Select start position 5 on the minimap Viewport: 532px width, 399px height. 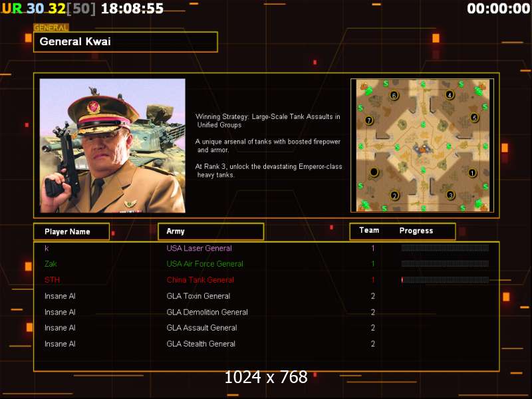click(474, 118)
